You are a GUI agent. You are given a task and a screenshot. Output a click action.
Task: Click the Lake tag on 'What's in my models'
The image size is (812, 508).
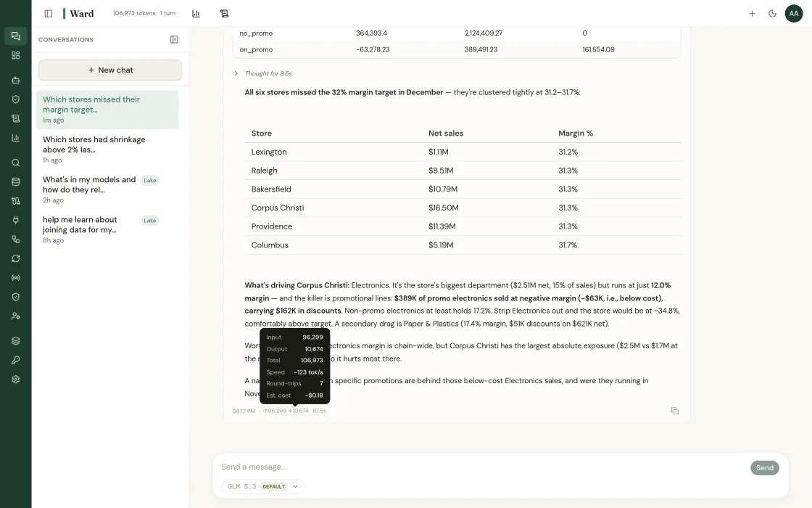pyautogui.click(x=149, y=181)
